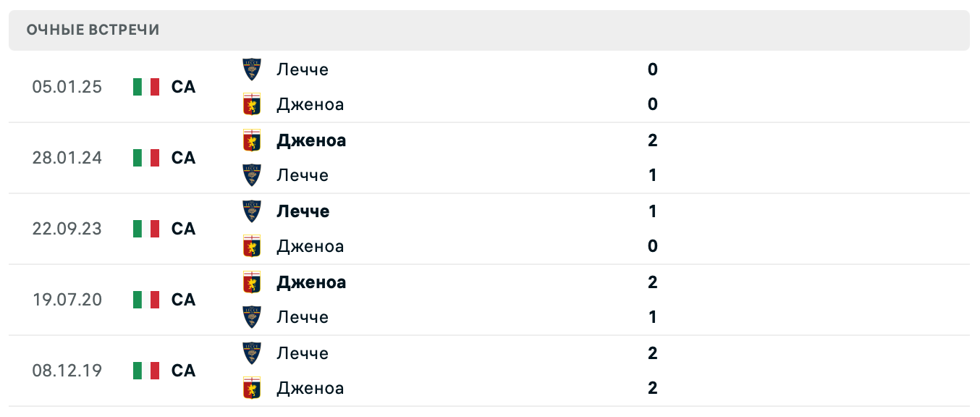Click Genoa crest in 28.01.24 match
This screenshot has width=980, height=417.
(x=252, y=140)
